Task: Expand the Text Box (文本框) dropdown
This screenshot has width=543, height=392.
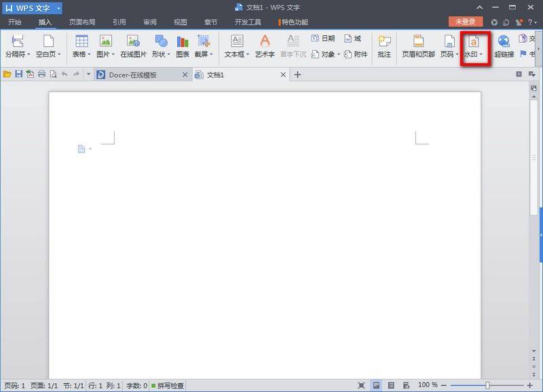Action: point(248,54)
